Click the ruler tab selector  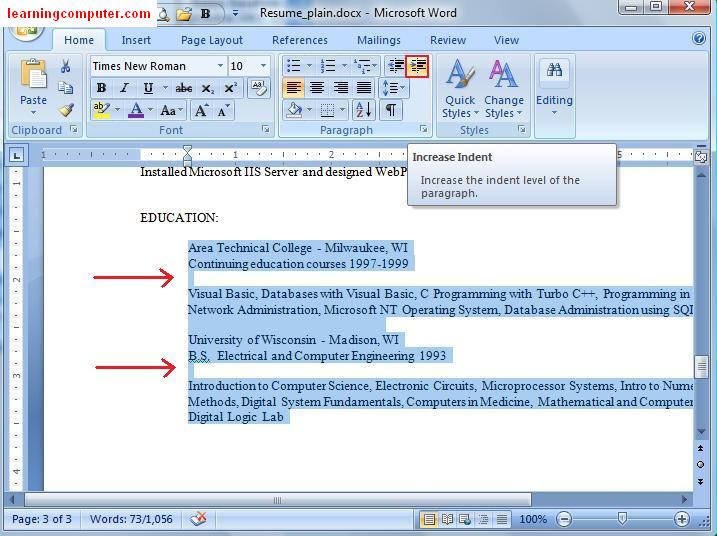coord(16,155)
